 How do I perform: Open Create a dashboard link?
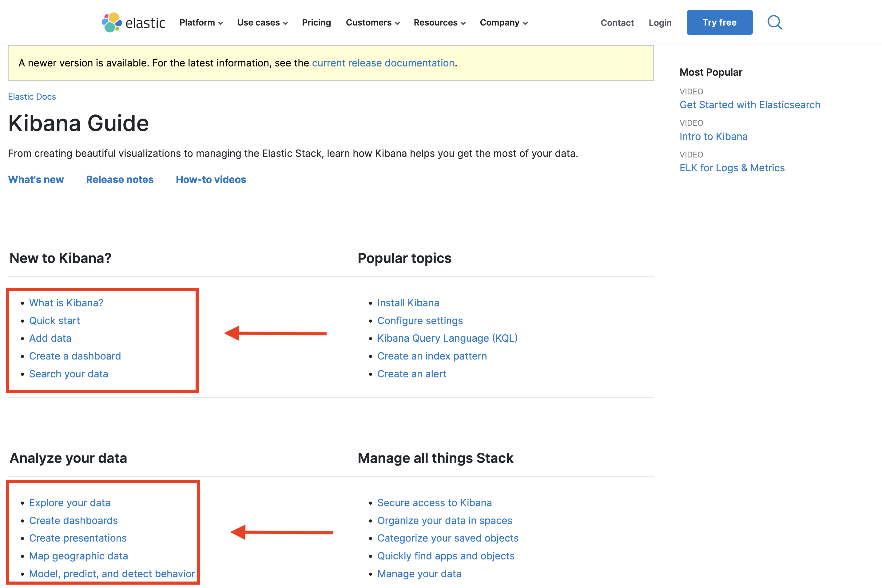tap(75, 356)
